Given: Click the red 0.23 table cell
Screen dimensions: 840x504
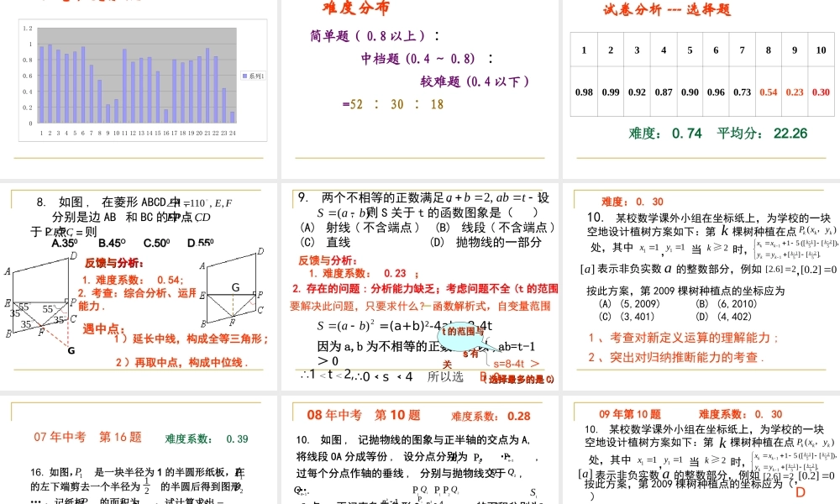Looking at the screenshot, I should pyautogui.click(x=795, y=92).
